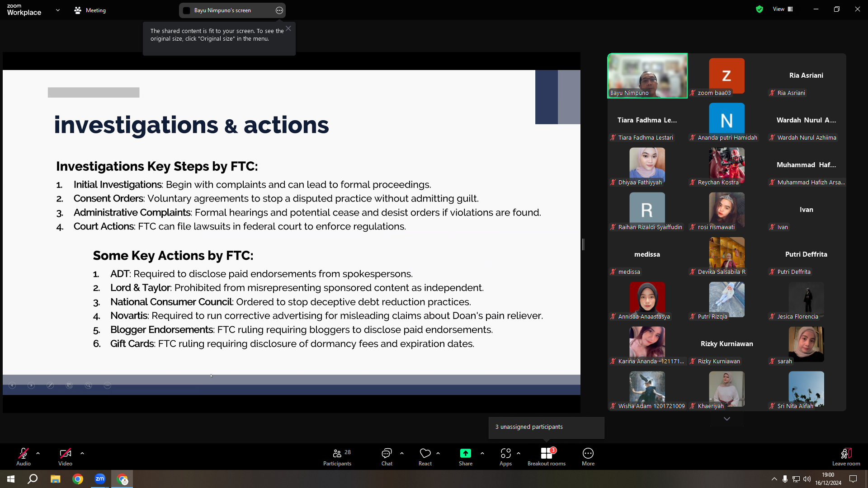The width and height of the screenshot is (868, 488).
Task: Expand audio settings arrow next to Audio
Action: [x=38, y=453]
